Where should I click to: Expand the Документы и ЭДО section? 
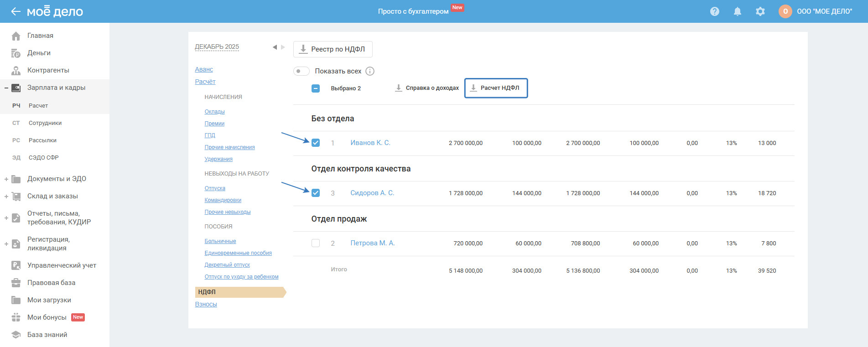(x=6, y=179)
